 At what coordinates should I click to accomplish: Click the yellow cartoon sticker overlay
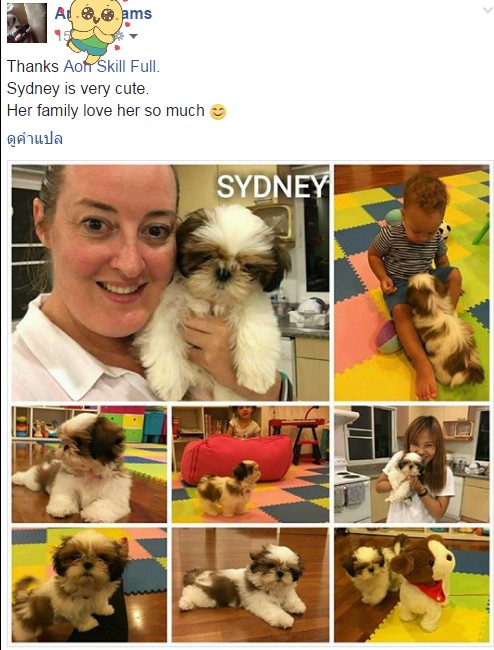point(95,31)
